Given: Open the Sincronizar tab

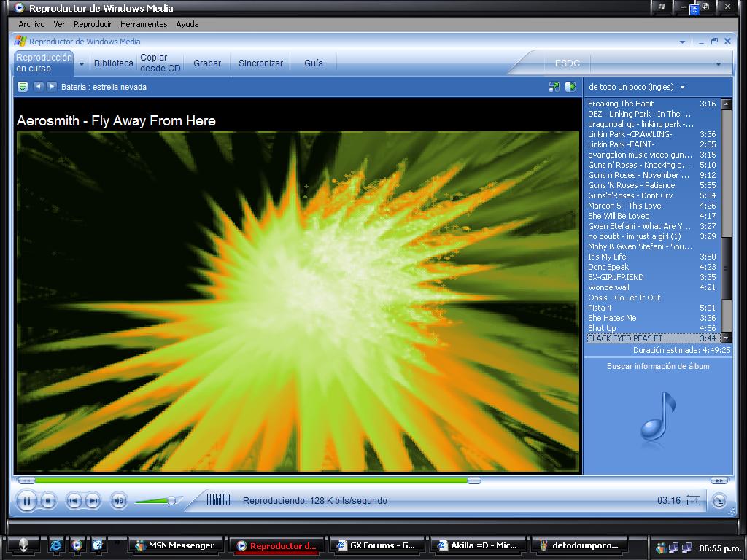Looking at the screenshot, I should point(260,63).
